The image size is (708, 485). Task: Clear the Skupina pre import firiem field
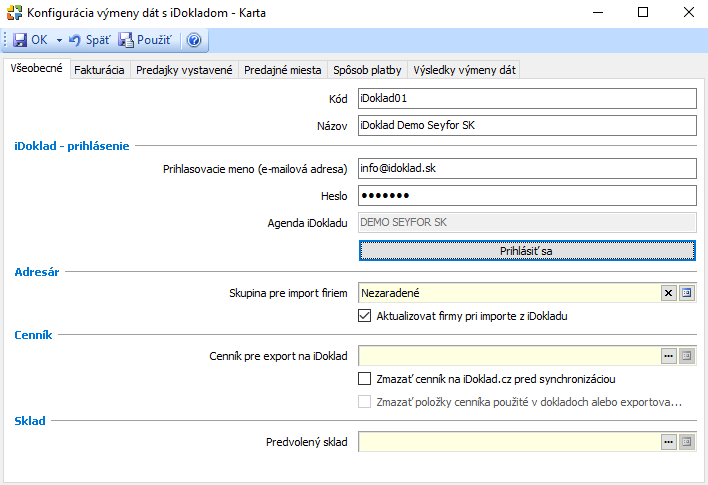pos(668,293)
